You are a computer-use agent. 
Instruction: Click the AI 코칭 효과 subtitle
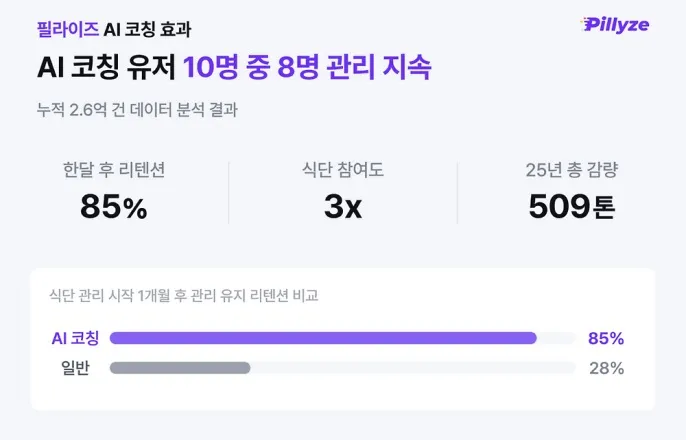point(147,29)
